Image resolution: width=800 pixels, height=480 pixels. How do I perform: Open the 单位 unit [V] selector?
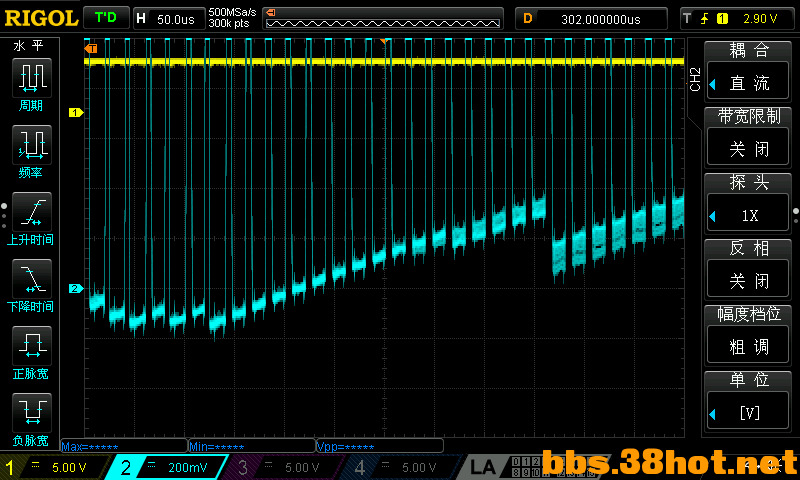[748, 412]
